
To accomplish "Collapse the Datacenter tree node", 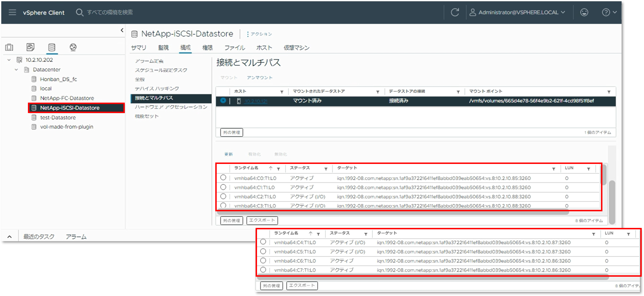I will click(16, 70).
